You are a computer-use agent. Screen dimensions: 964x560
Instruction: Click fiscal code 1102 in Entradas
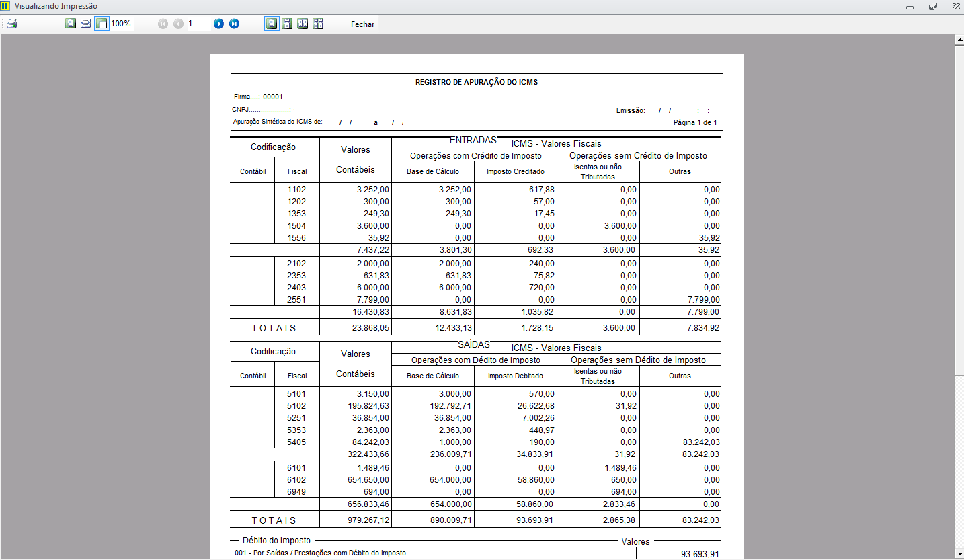[296, 190]
